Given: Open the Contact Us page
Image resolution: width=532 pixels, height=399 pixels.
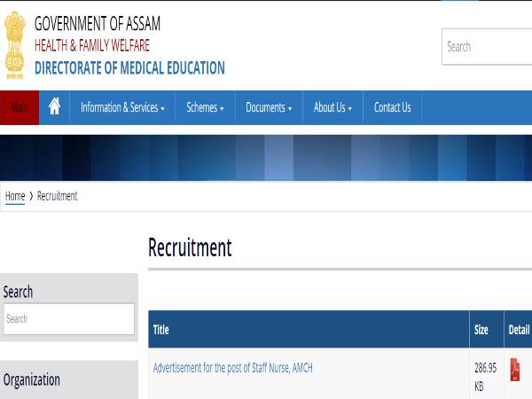Looking at the screenshot, I should [392, 107].
